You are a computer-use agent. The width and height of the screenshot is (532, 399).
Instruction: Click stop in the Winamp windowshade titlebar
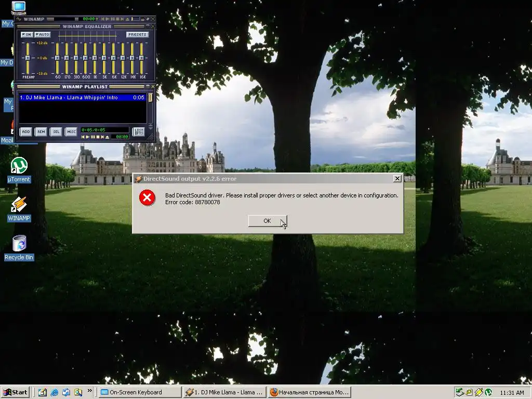pos(118,19)
